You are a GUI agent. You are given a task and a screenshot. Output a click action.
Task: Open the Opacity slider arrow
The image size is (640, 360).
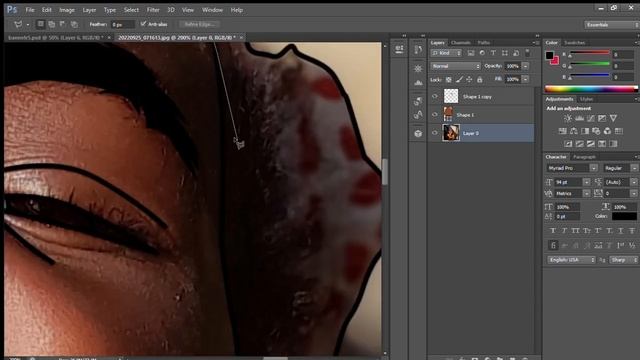tap(526, 66)
